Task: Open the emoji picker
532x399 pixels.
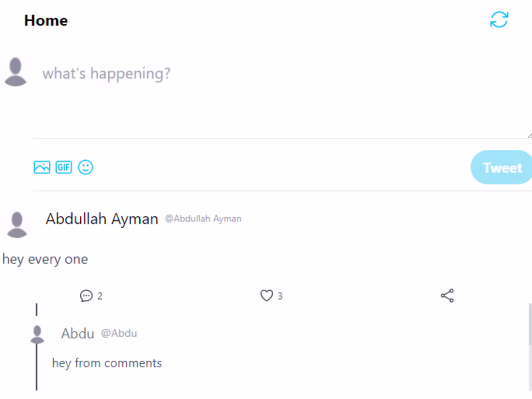Action: (86, 167)
